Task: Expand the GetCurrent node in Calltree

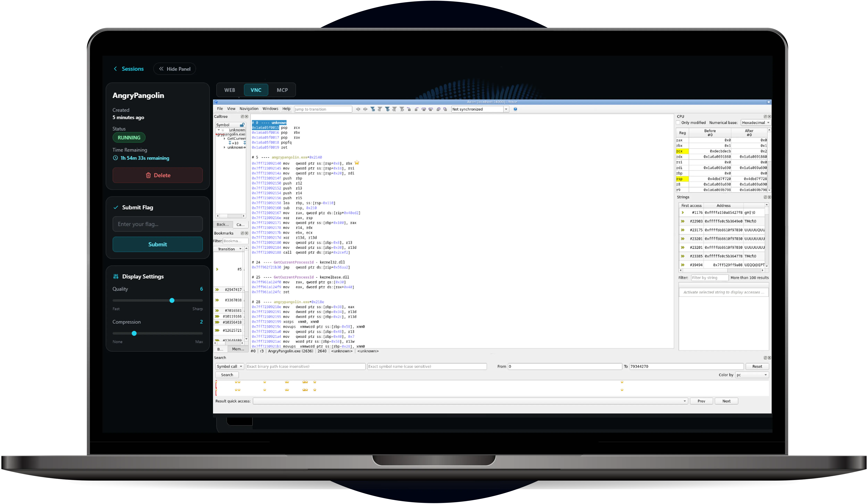Action: (x=224, y=139)
